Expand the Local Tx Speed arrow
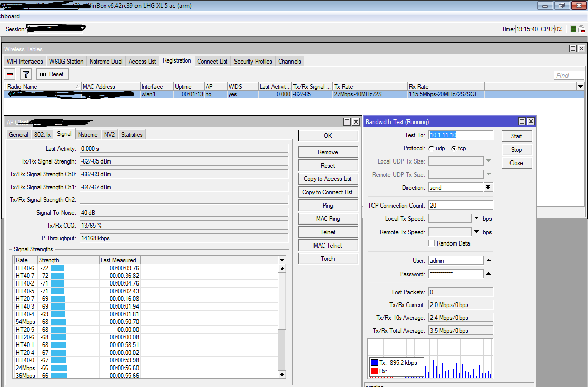Viewport: 588px width, 387px height. [x=476, y=219]
